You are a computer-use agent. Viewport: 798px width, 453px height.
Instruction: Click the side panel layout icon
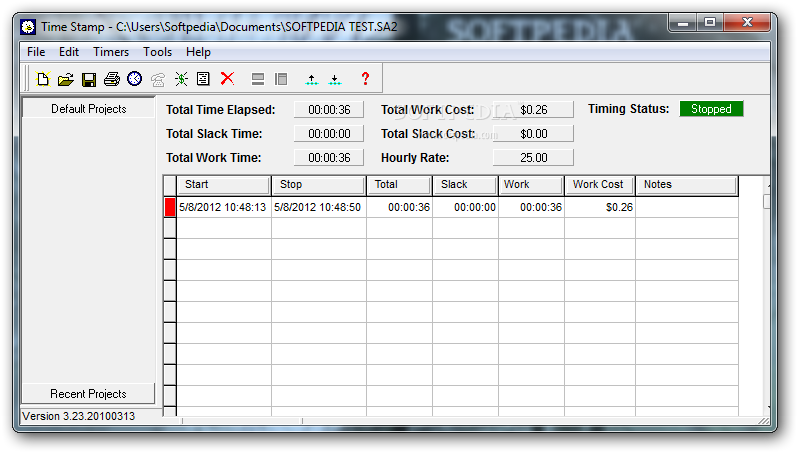tap(281, 79)
